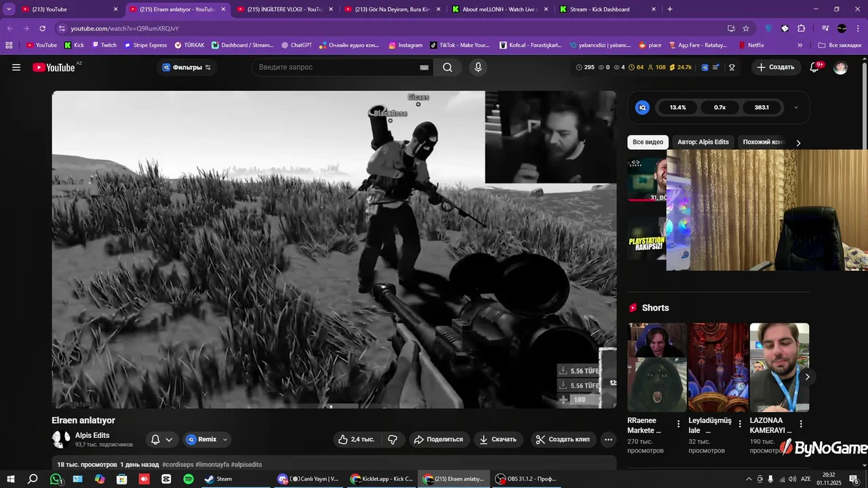Toggle the Фильтры vidIQ filter button
The width and height of the screenshot is (868, 488).
pyautogui.click(x=186, y=67)
